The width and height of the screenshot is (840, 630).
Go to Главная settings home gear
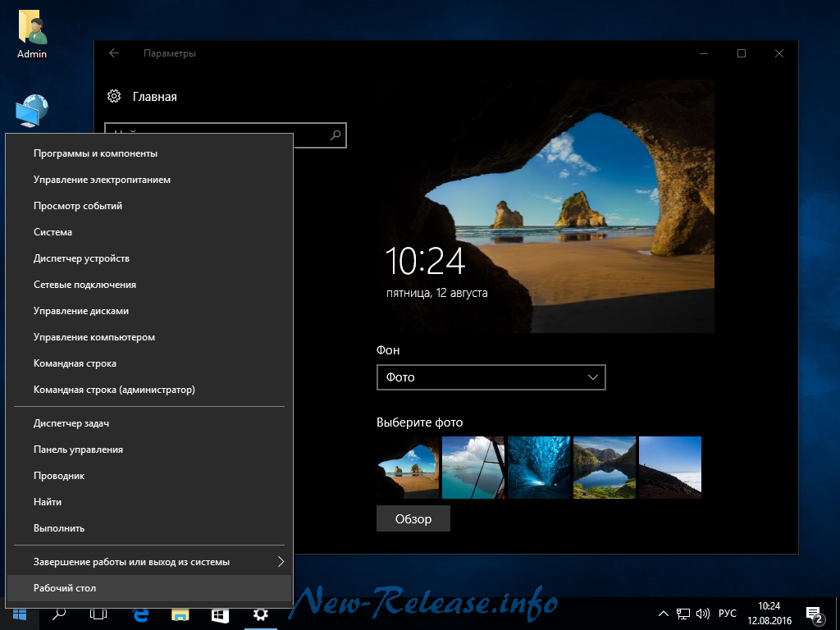(115, 97)
